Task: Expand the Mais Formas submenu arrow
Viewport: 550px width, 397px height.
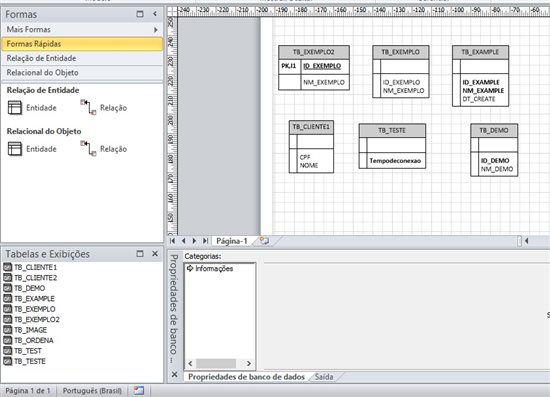Action: click(x=156, y=30)
